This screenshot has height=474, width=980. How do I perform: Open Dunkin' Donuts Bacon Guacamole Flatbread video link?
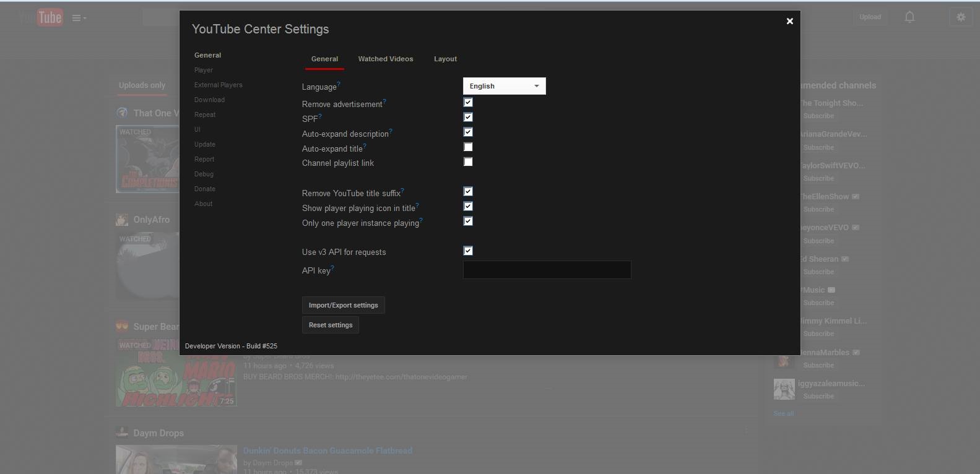pos(327,450)
